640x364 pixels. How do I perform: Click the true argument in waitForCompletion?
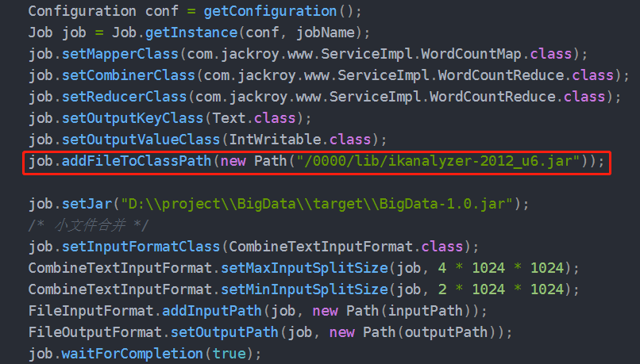229,354
